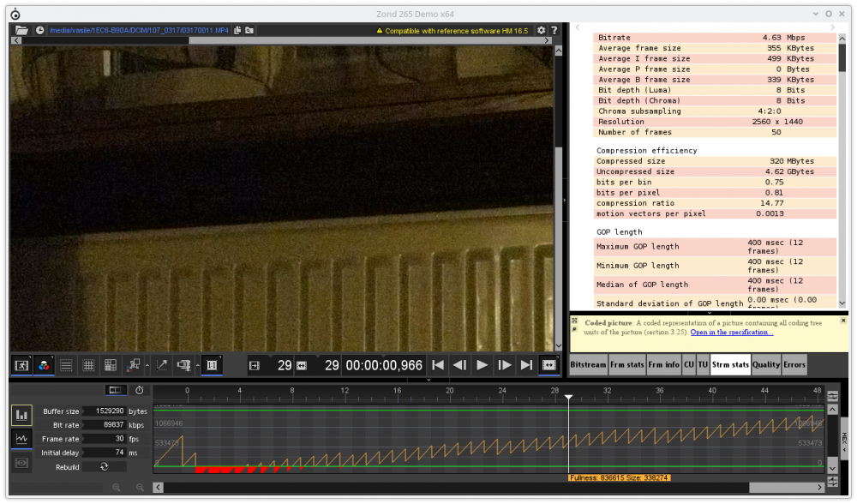Open settings via the gear icon

pos(541,30)
